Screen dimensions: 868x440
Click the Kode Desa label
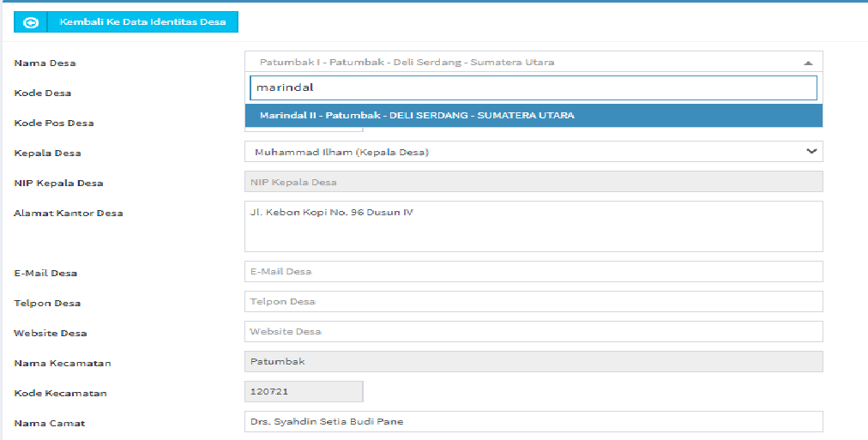43,93
